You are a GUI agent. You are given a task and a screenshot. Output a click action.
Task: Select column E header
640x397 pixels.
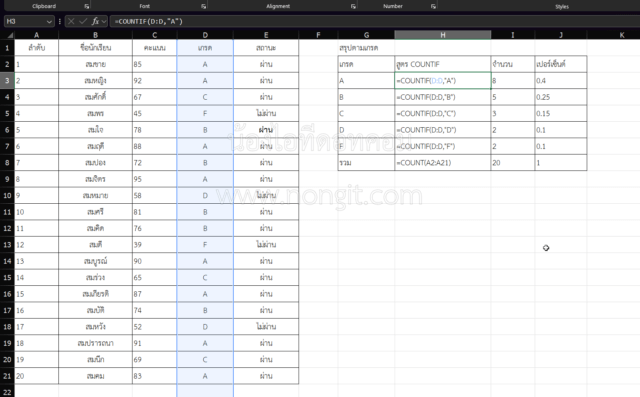(x=266, y=35)
